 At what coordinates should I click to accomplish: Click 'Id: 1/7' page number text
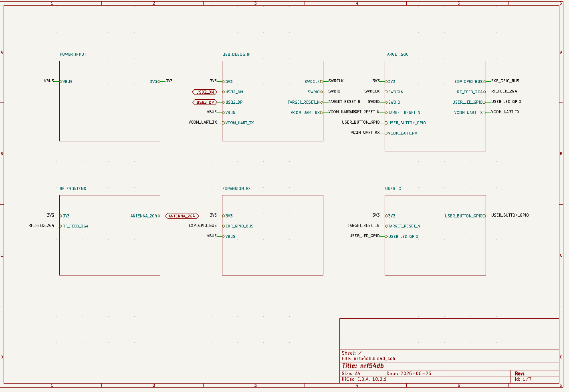pyautogui.click(x=523, y=379)
